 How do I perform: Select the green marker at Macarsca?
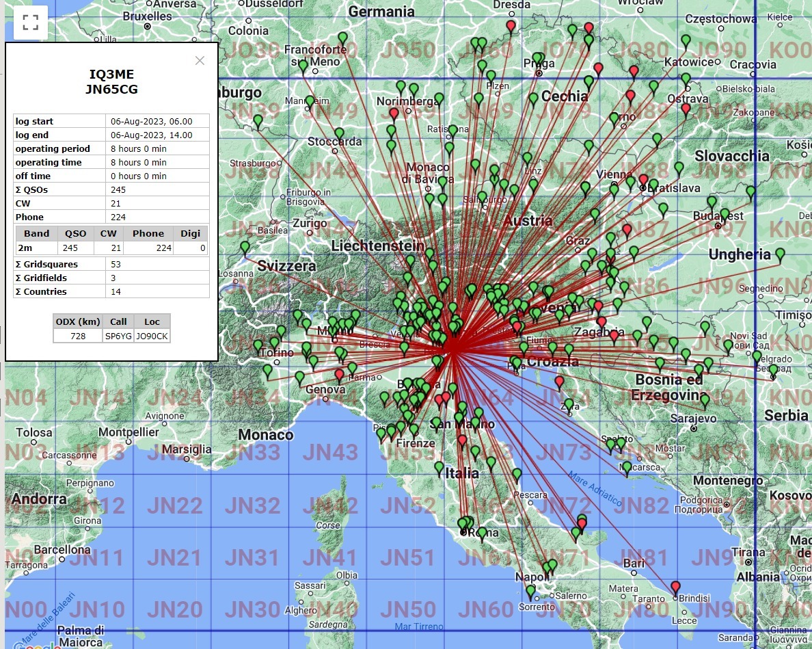click(627, 469)
